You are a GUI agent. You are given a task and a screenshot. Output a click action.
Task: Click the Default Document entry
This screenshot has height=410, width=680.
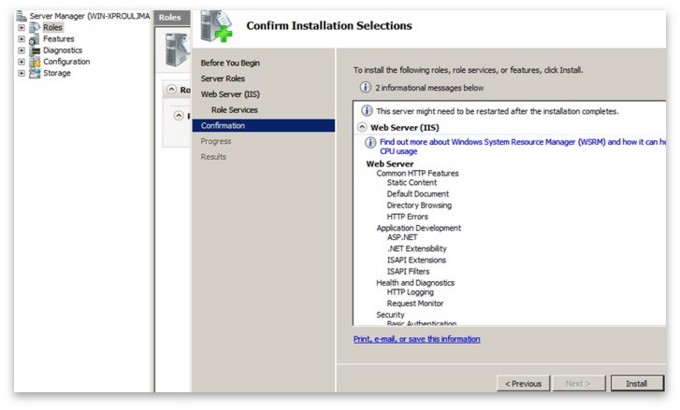418,194
